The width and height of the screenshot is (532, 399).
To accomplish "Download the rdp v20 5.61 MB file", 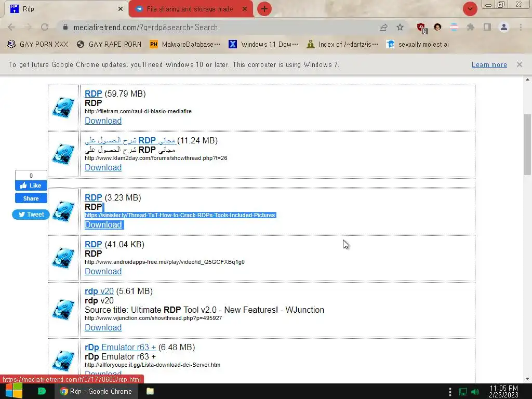I will pyautogui.click(x=103, y=327).
